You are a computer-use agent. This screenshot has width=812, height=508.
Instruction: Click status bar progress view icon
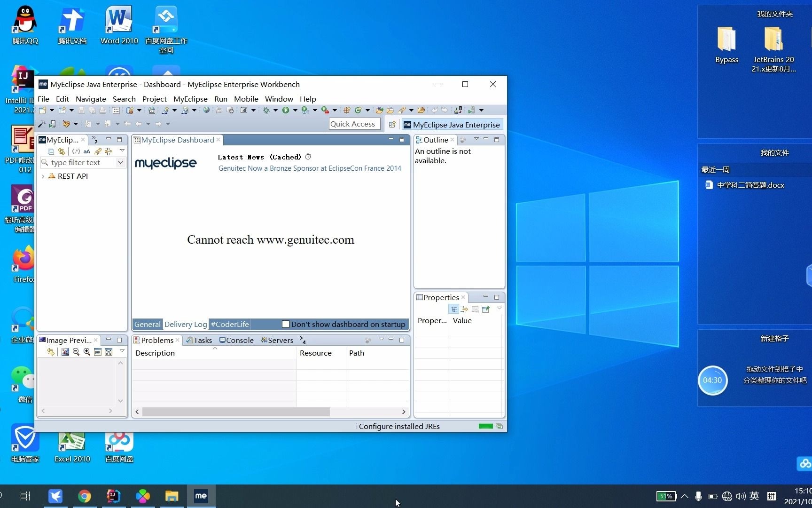point(499,426)
